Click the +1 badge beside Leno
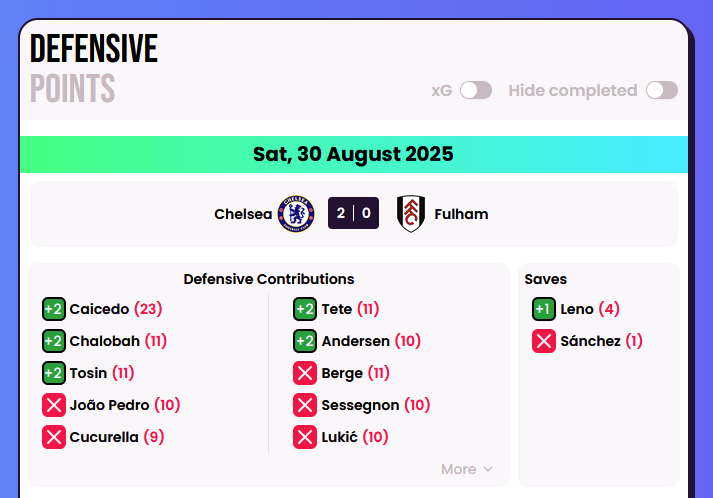Image resolution: width=713 pixels, height=498 pixels. (x=544, y=309)
